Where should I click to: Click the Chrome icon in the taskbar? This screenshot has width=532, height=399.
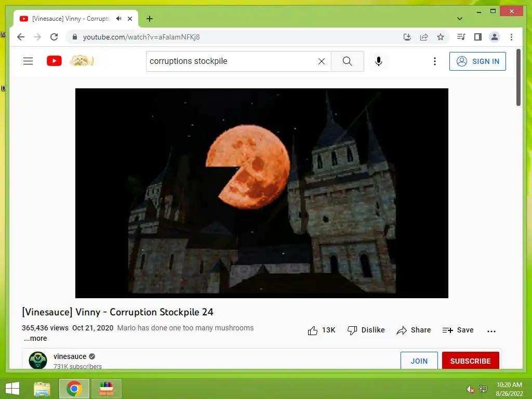coord(74,389)
